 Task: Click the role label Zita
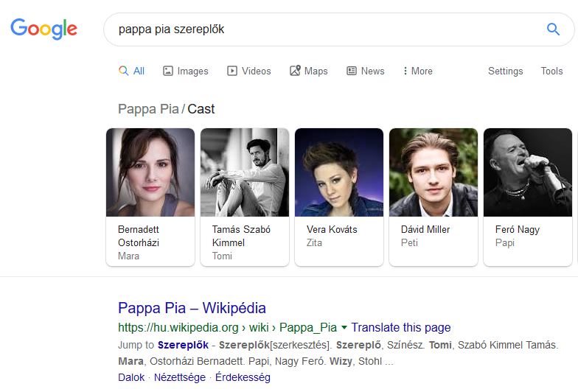point(314,243)
